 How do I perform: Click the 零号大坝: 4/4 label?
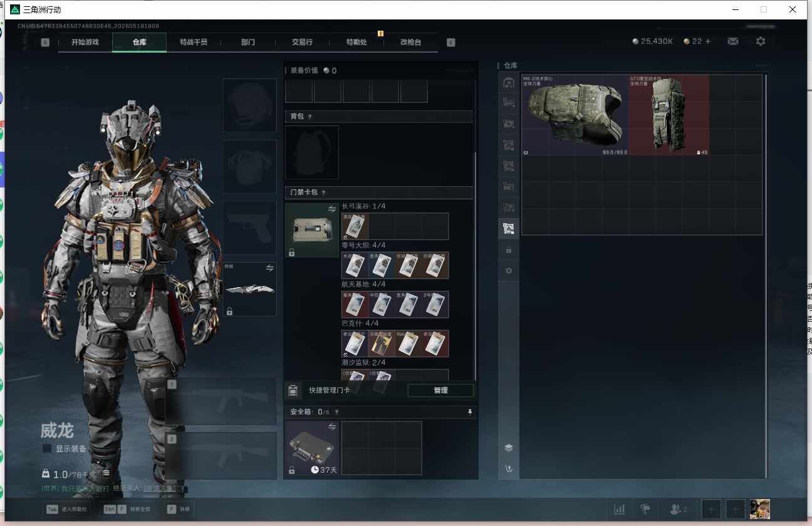[x=364, y=245]
